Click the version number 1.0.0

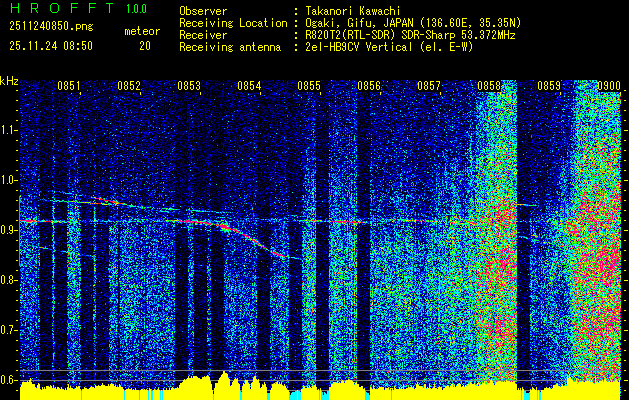(x=136, y=9)
